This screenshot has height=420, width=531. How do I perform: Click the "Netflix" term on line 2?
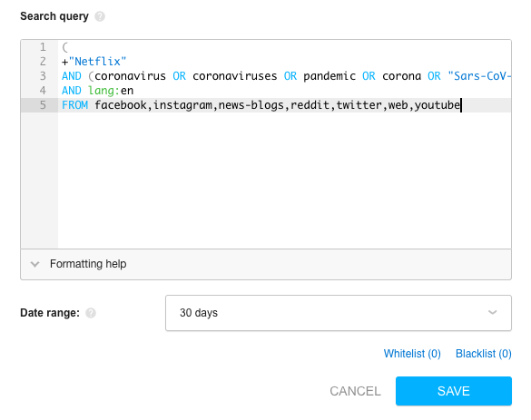tap(97, 62)
